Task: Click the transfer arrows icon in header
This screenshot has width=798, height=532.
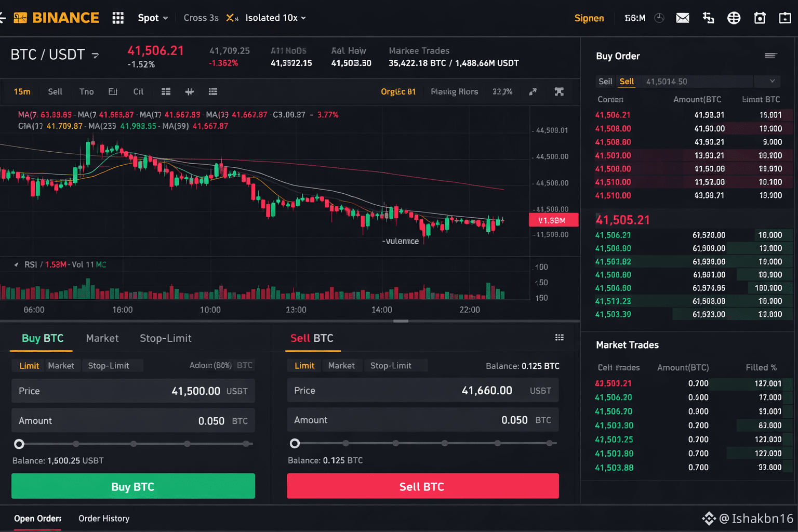Action: (708, 18)
